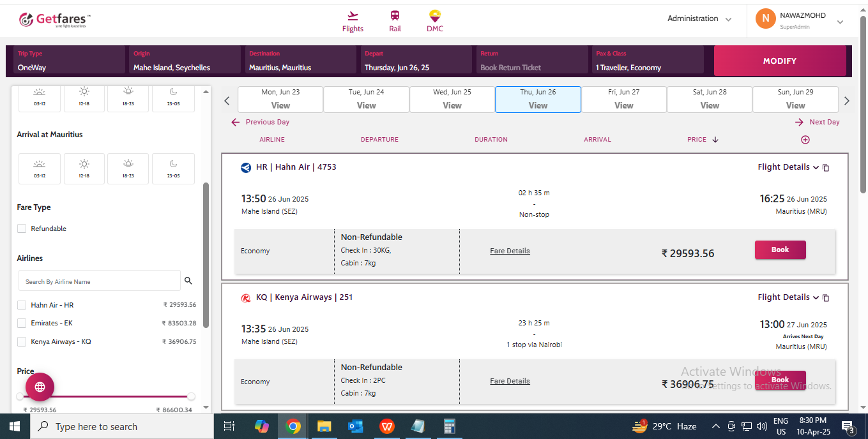Open Calculator from the Windows taskbar
The image size is (868, 439).
(449, 426)
